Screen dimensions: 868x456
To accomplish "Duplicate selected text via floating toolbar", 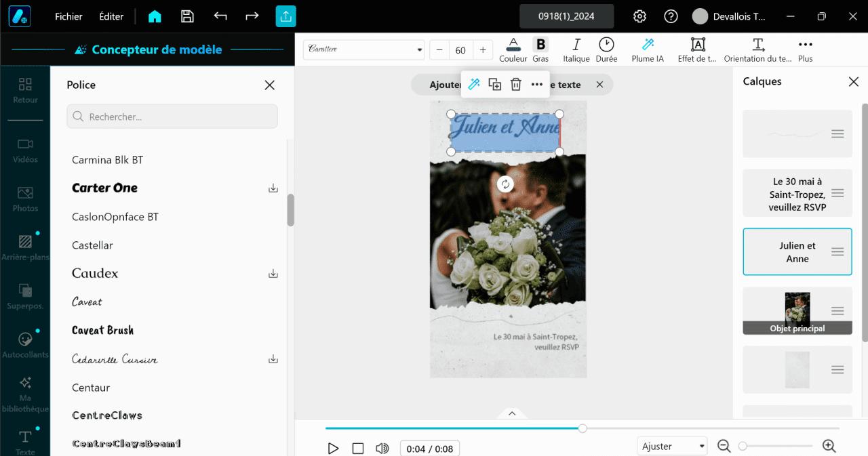I will click(x=495, y=84).
